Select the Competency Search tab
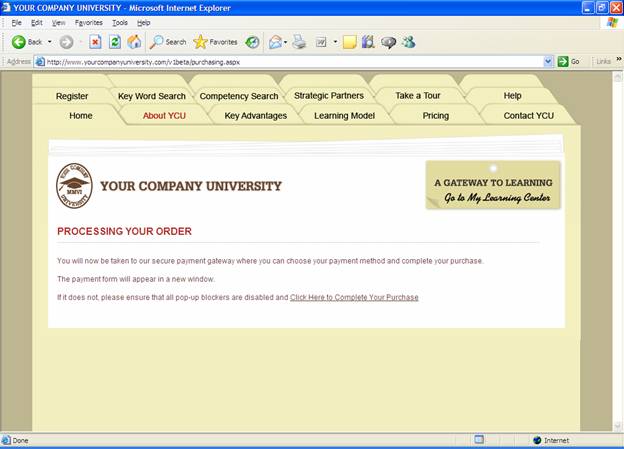The width and height of the screenshot is (624, 449). 239,96
